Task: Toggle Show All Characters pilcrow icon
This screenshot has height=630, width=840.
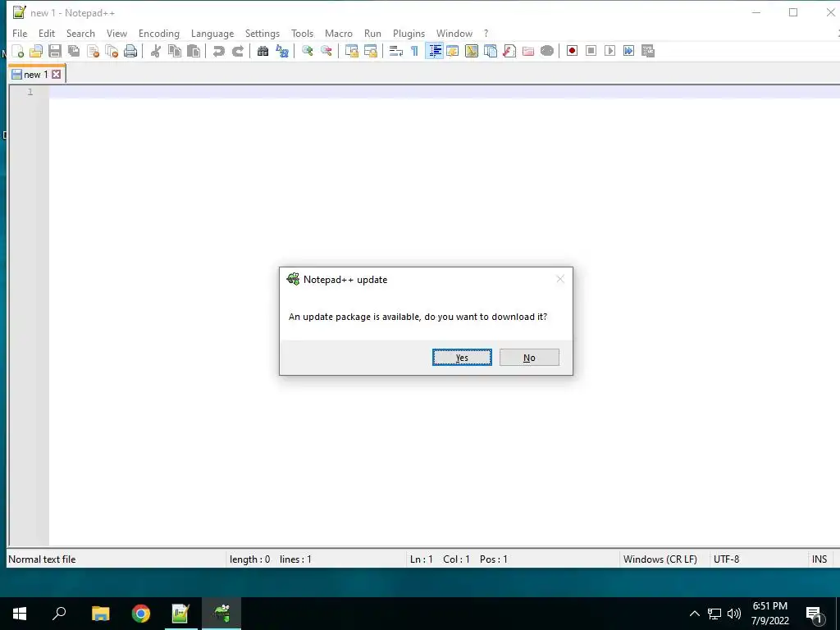Action: pyautogui.click(x=414, y=51)
